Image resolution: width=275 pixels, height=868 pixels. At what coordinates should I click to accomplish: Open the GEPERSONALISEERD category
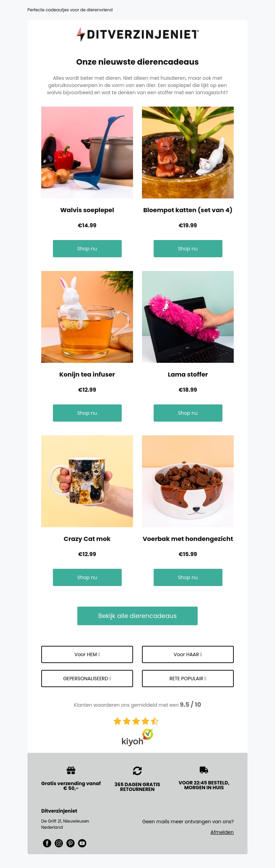[x=87, y=679]
